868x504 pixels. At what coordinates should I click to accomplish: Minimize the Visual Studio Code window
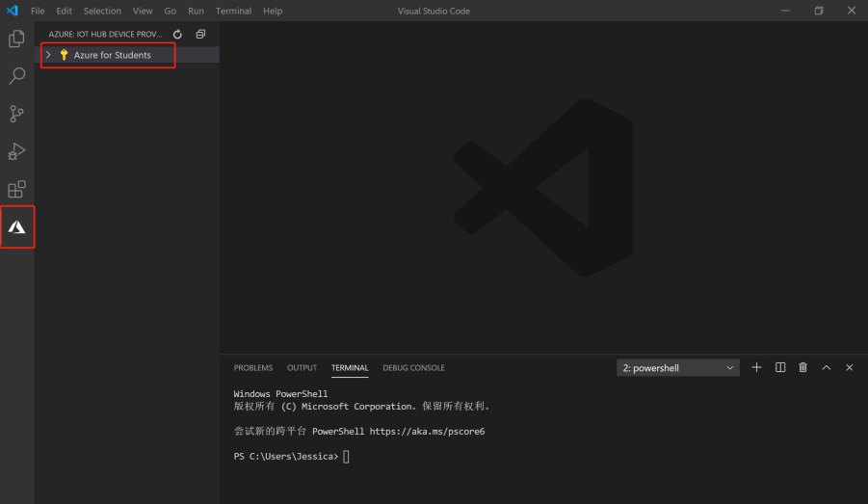pyautogui.click(x=785, y=11)
